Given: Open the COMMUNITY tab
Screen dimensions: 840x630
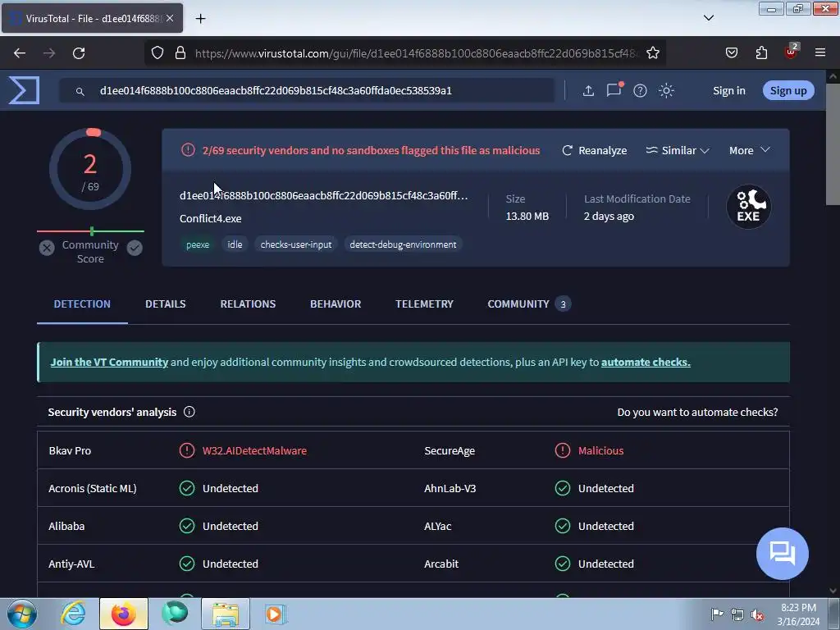Looking at the screenshot, I should 529,304.
